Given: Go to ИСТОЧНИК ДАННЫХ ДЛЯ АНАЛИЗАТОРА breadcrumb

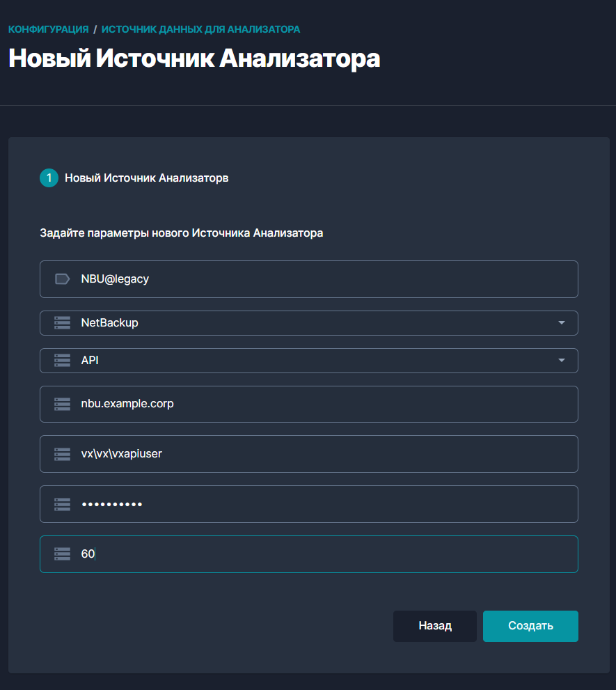Looking at the screenshot, I should pos(200,29).
